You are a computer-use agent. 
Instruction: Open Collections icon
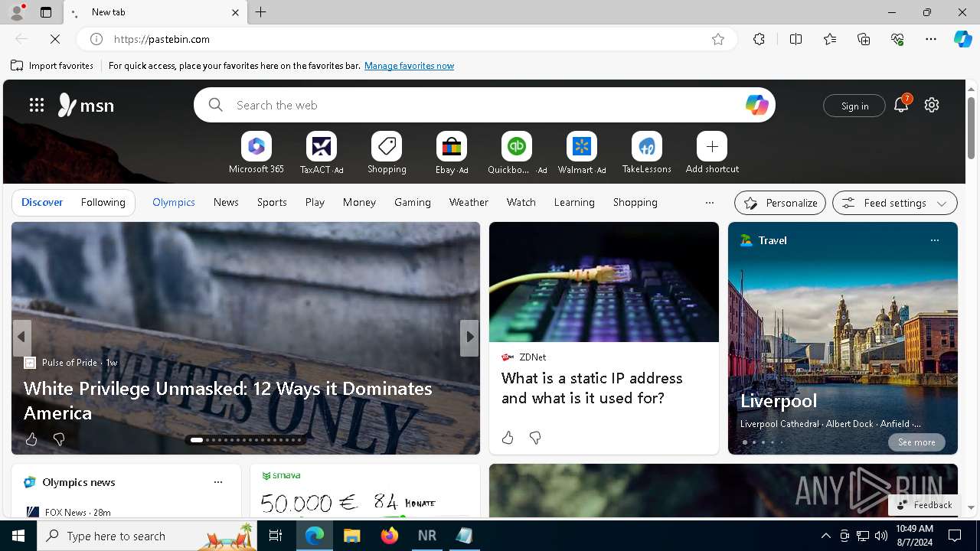(864, 39)
